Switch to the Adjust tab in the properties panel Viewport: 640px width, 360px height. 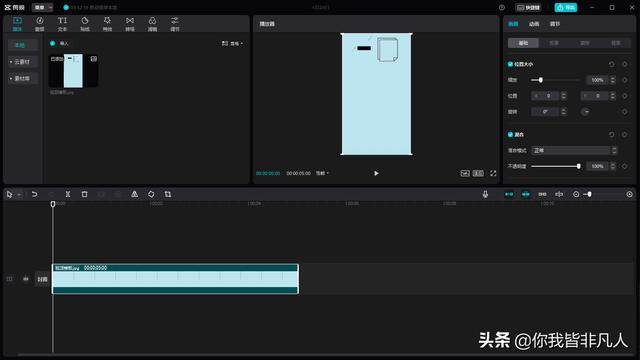point(555,24)
